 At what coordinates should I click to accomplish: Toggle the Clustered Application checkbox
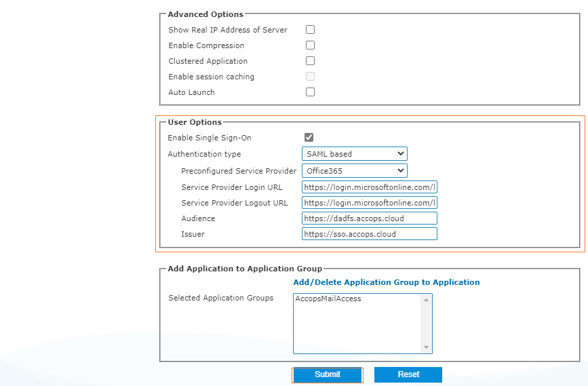[310, 61]
